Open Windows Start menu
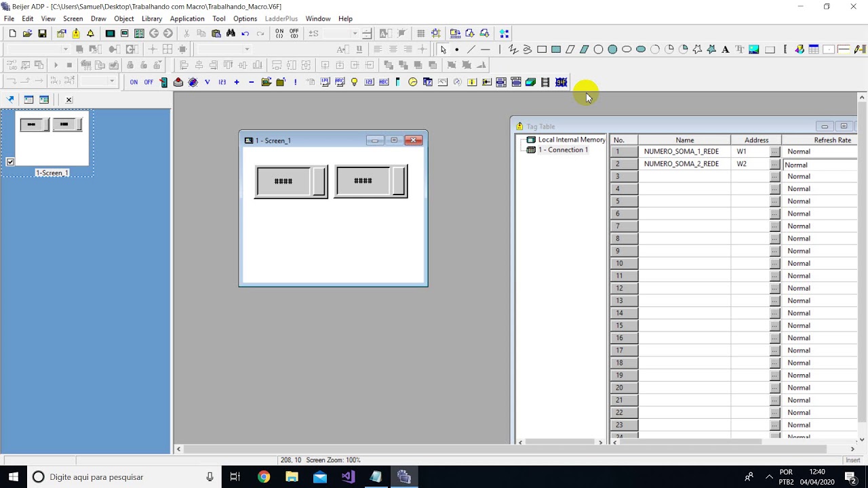This screenshot has width=868, height=488. 13,476
